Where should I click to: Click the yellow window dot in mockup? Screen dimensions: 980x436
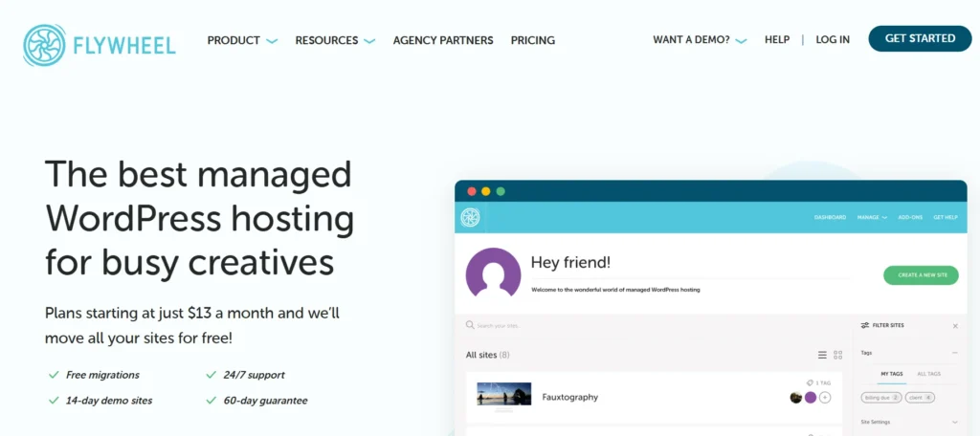pyautogui.click(x=485, y=191)
